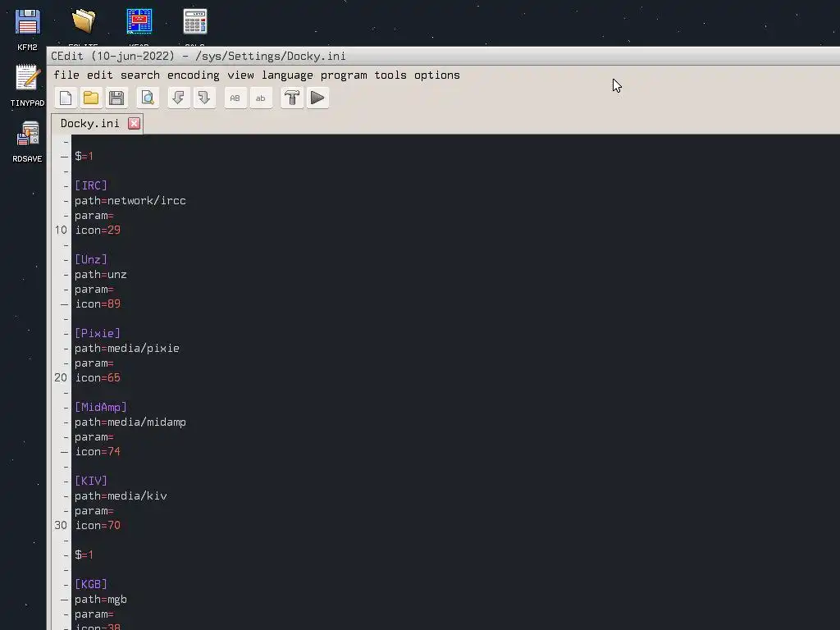Launch RDSAVE from the desktop

coord(27,141)
